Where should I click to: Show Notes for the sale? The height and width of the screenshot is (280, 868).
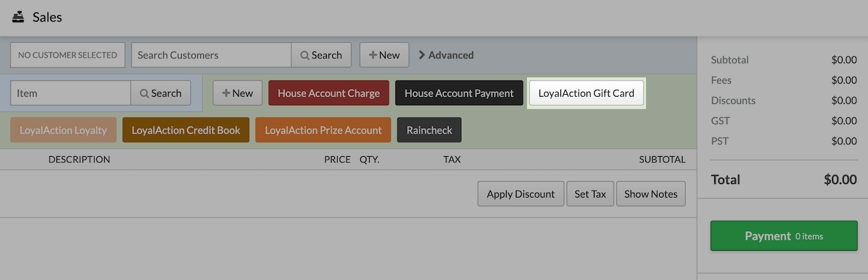pyautogui.click(x=651, y=194)
